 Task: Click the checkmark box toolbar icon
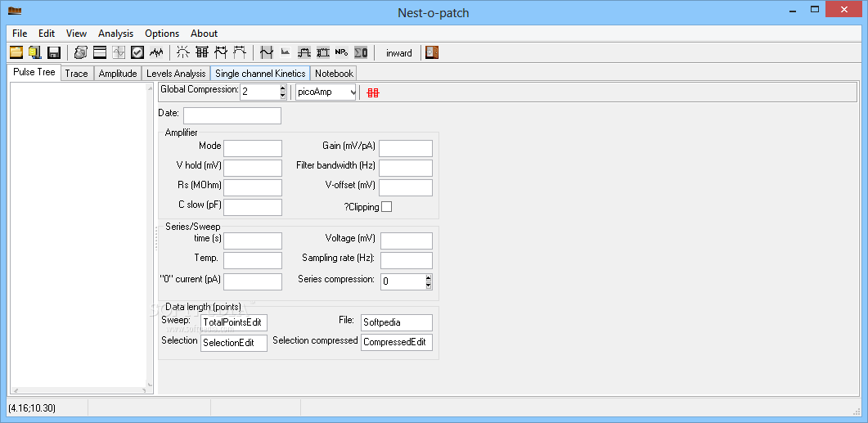coord(137,52)
